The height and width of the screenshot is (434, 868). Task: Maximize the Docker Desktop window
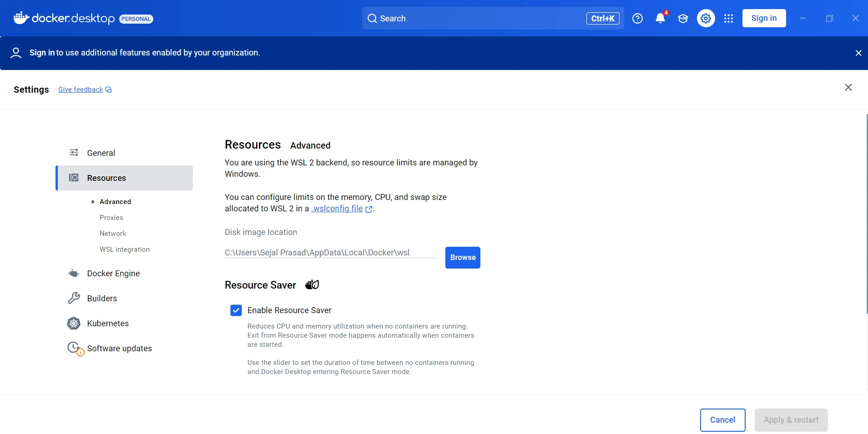tap(829, 18)
